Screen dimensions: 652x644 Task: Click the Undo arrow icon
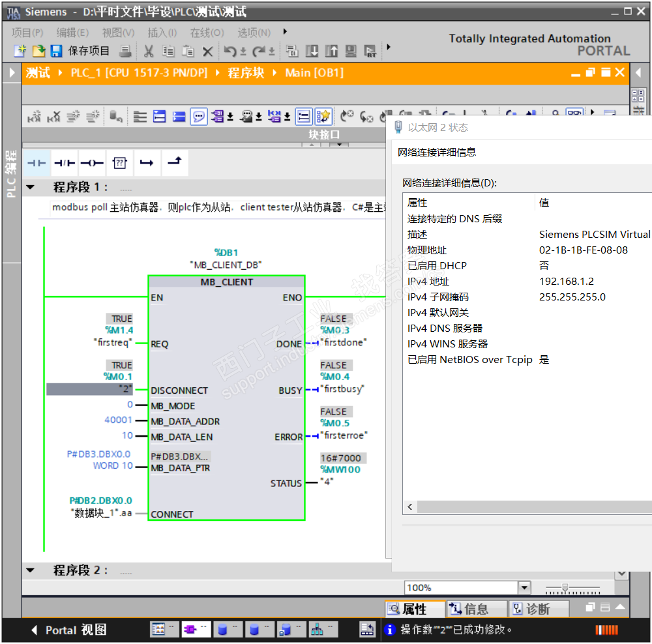coord(230,51)
